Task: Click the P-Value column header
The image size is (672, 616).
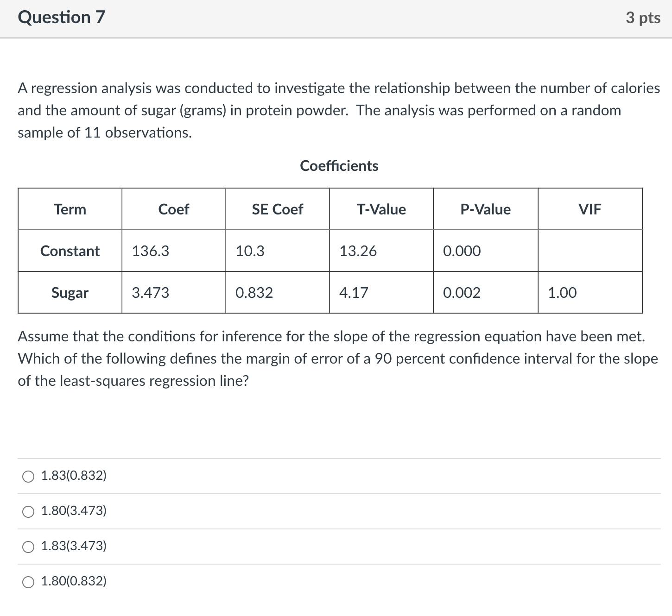Action: click(485, 209)
